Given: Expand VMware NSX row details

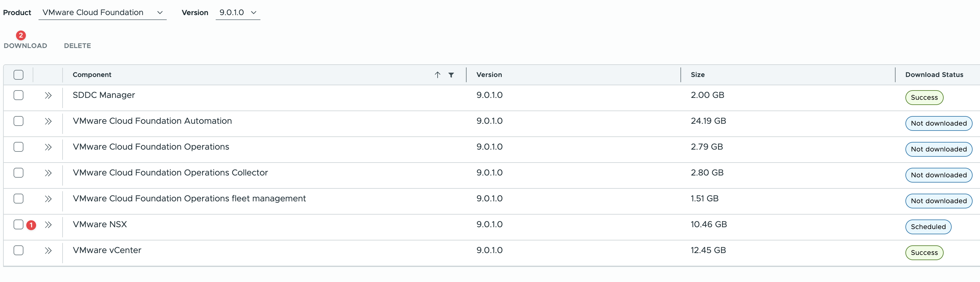Looking at the screenshot, I should [x=48, y=225].
